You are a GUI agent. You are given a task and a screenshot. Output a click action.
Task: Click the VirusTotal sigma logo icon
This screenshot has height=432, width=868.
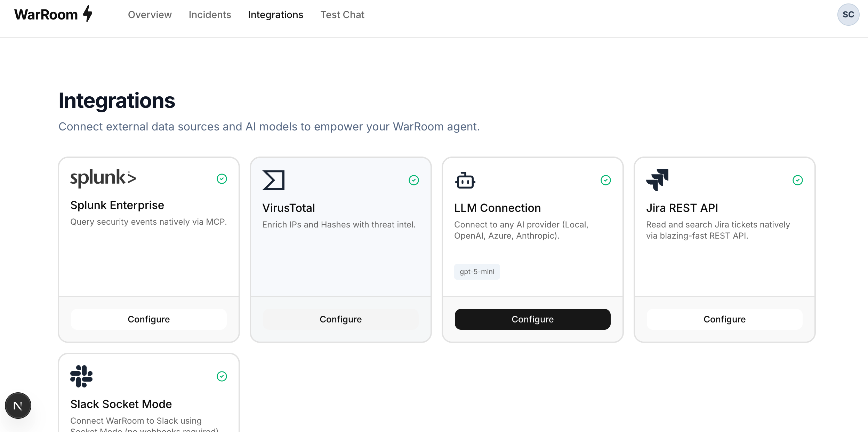click(x=273, y=180)
